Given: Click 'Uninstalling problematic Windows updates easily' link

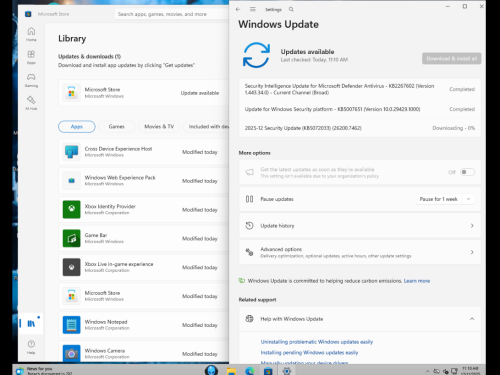Looking at the screenshot, I should pos(317,342).
